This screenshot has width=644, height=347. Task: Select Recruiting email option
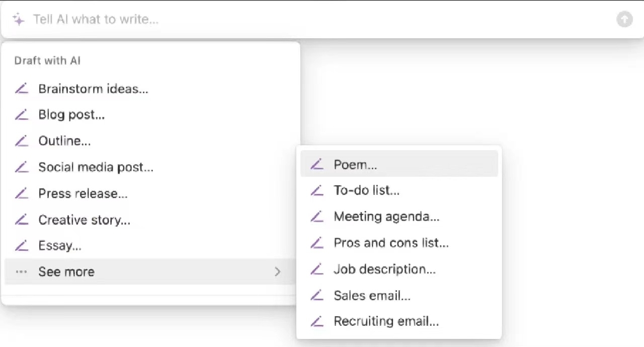pos(386,322)
